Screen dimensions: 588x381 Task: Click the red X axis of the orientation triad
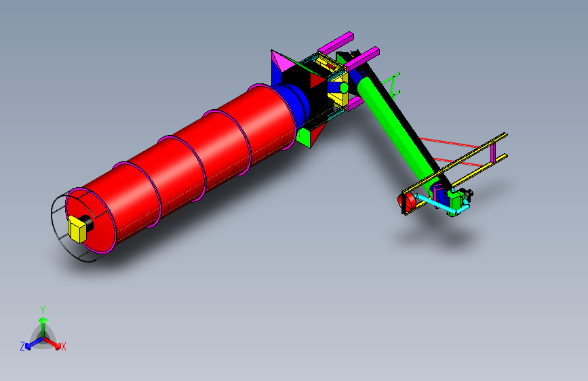pos(53,343)
